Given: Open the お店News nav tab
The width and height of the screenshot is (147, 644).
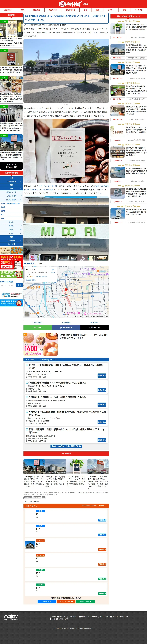Looking at the screenshot, I should point(53,10).
